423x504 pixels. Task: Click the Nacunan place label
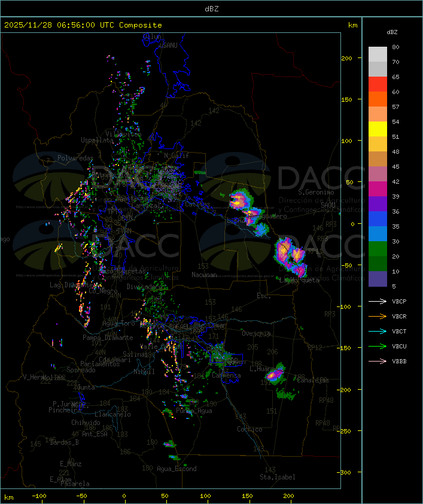(x=204, y=275)
